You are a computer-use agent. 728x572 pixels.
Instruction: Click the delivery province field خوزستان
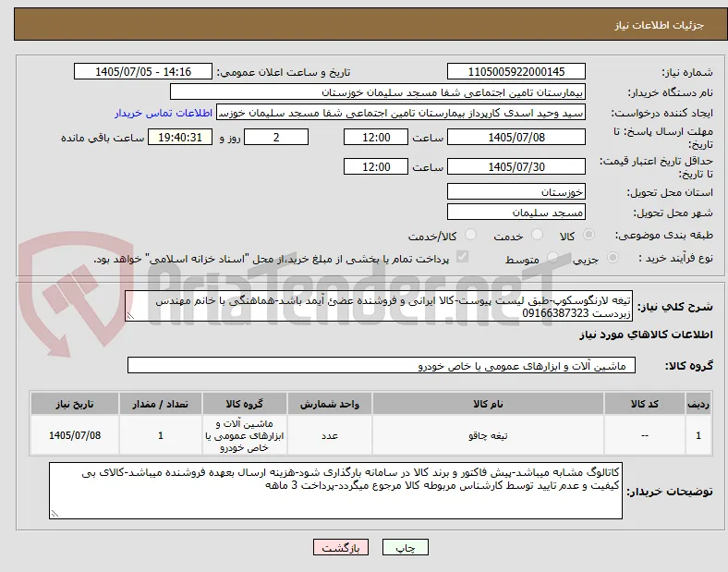pyautogui.click(x=516, y=192)
